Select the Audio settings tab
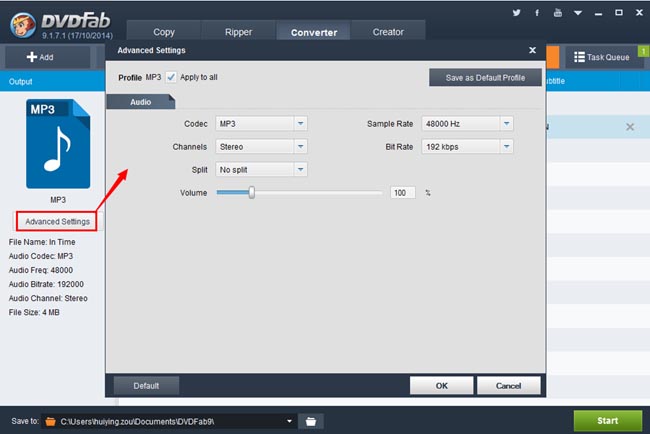Screen dimensions: 650x434 click(141, 102)
